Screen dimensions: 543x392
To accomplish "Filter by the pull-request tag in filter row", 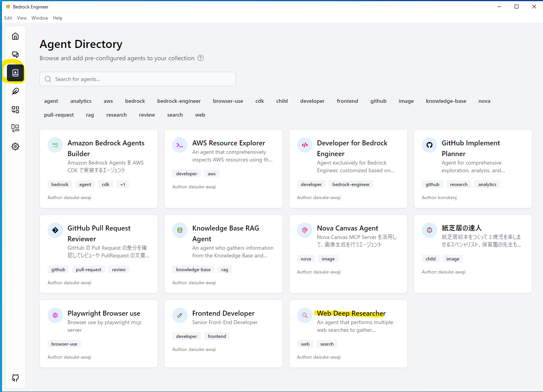I will coord(59,115).
